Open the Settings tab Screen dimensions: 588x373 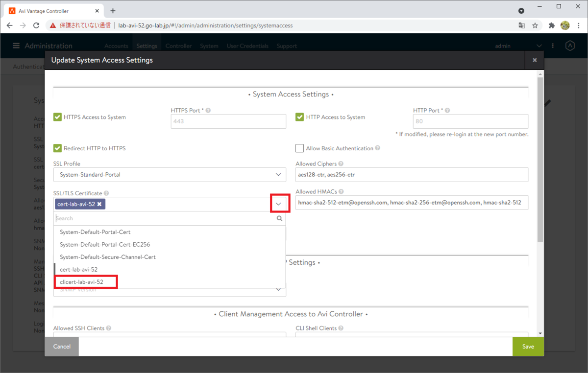147,46
